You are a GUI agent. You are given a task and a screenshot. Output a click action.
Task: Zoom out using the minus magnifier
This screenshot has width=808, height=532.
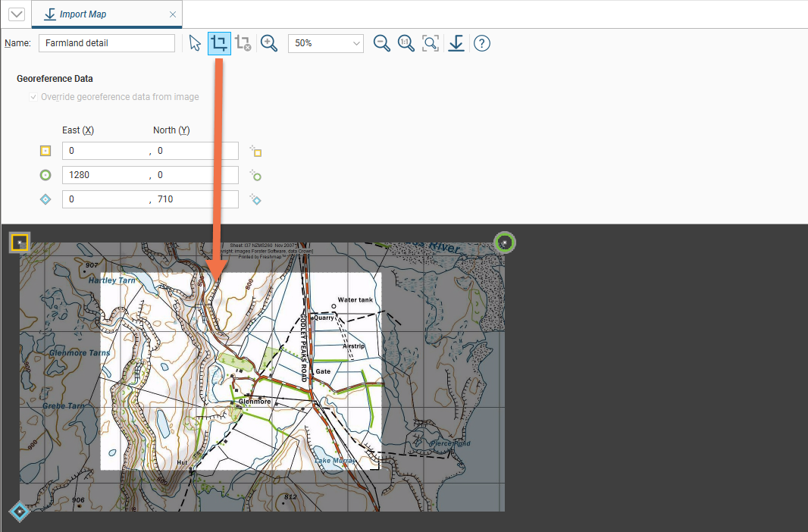point(382,43)
